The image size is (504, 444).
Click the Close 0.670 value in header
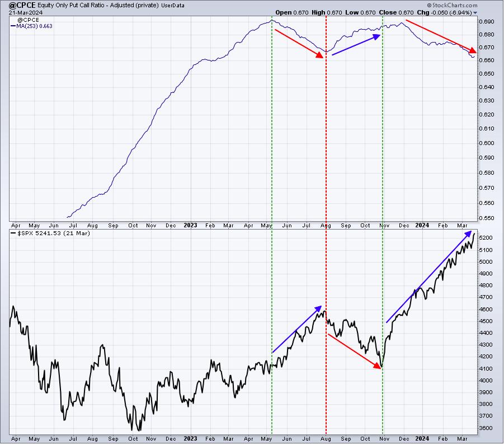click(x=397, y=12)
